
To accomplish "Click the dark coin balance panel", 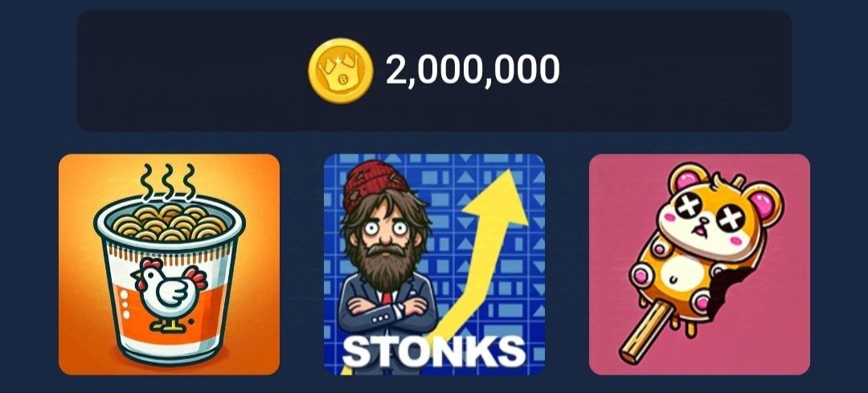I will [434, 70].
